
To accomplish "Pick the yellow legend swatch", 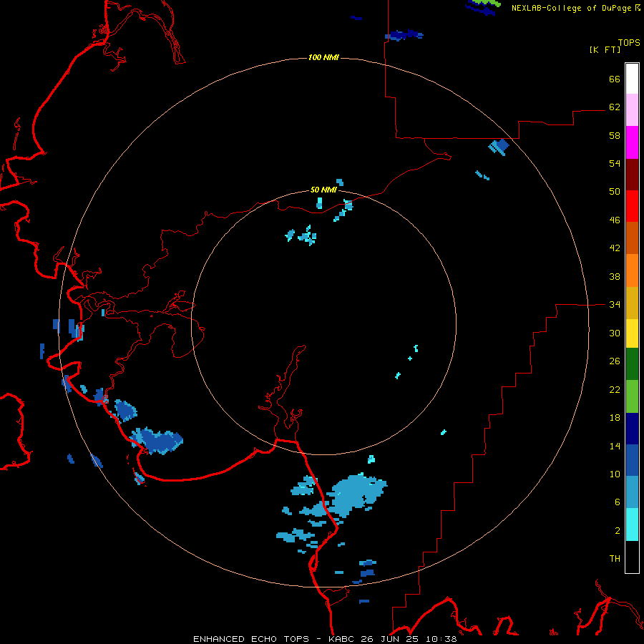I will [x=632, y=333].
